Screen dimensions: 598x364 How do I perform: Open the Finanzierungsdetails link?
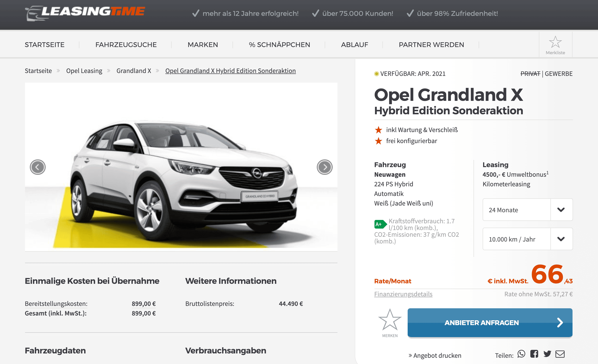point(403,294)
